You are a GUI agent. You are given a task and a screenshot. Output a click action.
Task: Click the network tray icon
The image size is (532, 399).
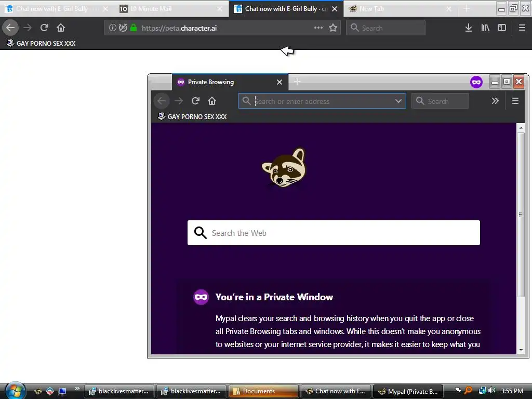click(483, 391)
